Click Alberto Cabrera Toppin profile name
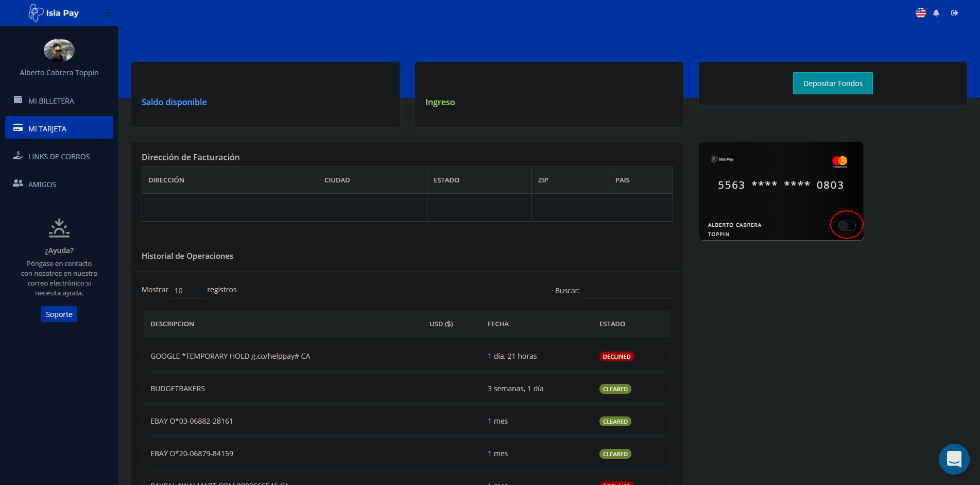 pos(59,73)
